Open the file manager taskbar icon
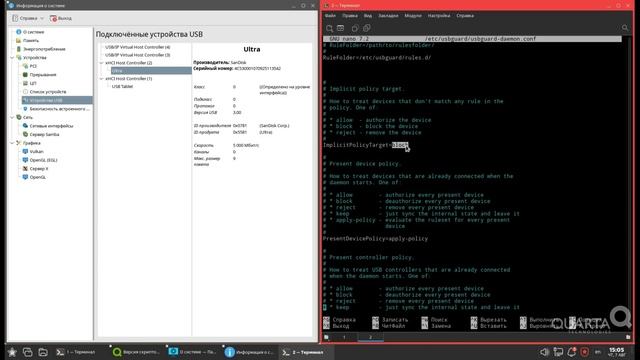 click(x=43, y=352)
